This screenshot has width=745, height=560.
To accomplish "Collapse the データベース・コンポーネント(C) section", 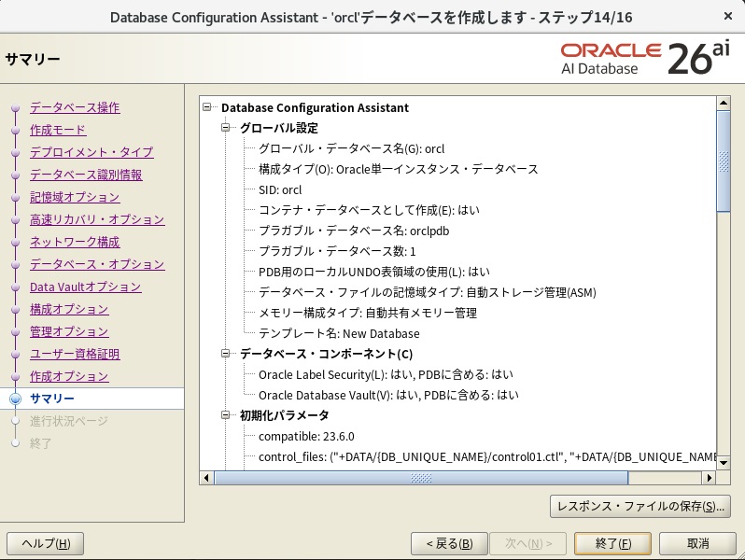I will [x=225, y=354].
